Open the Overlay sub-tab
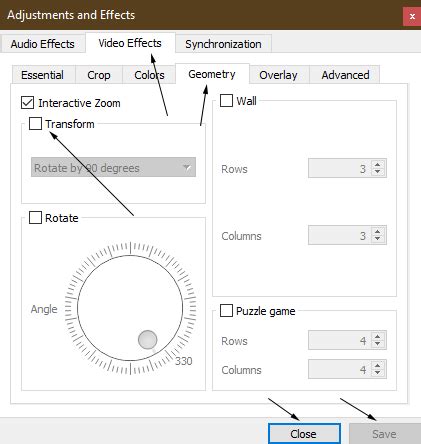 278,75
